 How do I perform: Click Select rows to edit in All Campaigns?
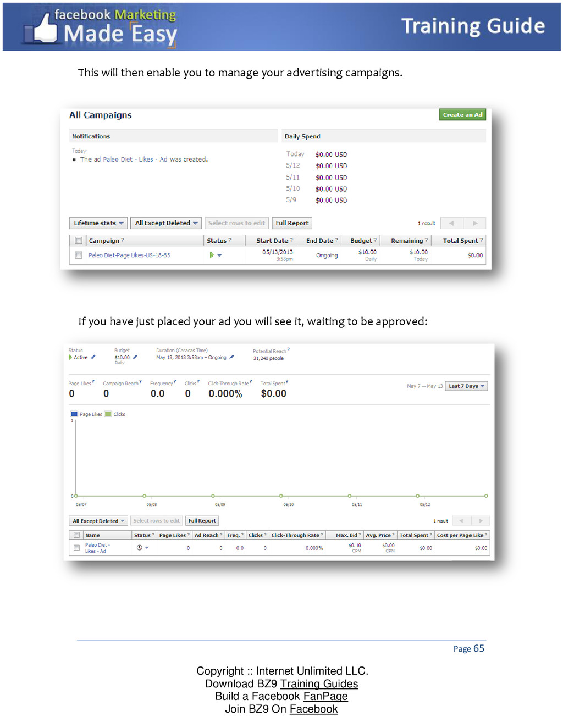[236, 223]
